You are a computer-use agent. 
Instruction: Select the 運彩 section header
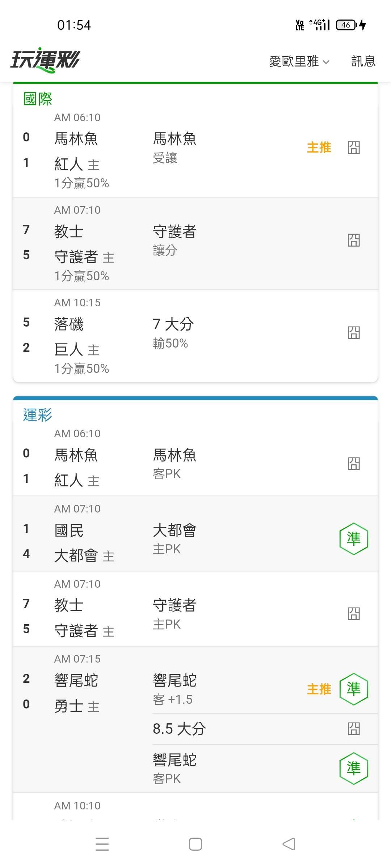[x=38, y=415]
